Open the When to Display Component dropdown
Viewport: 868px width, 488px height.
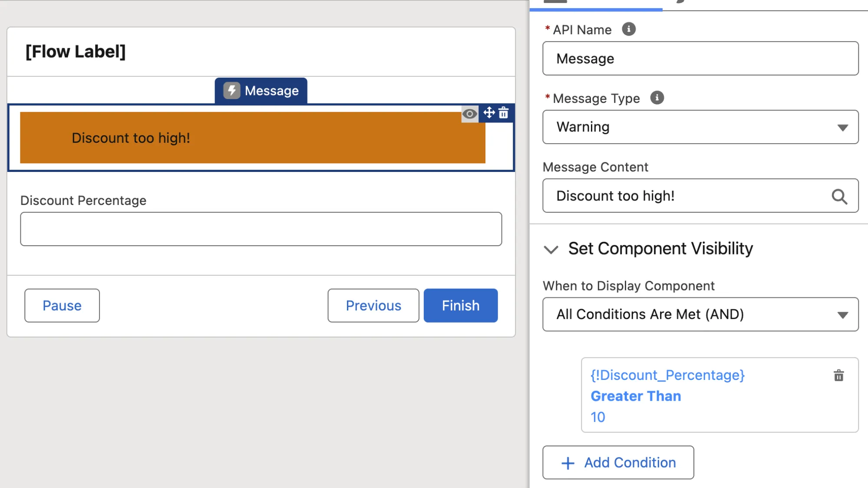[x=700, y=314]
